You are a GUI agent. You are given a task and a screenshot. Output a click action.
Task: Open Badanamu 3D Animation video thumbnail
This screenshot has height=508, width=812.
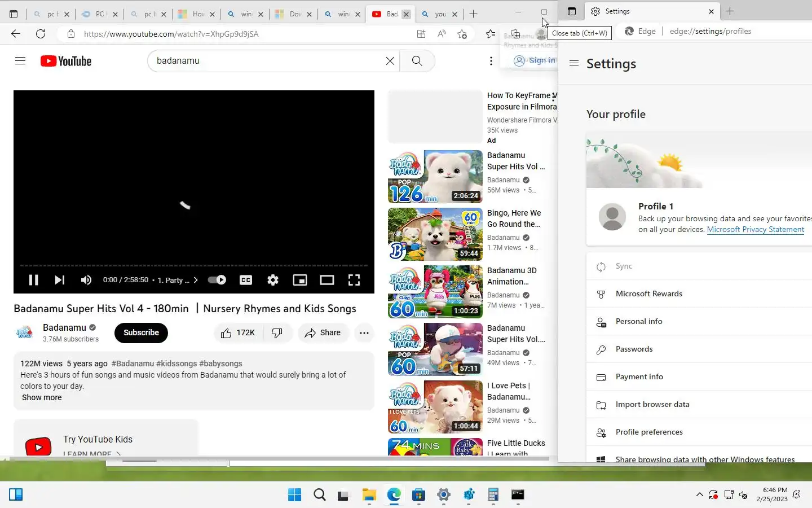(x=435, y=292)
